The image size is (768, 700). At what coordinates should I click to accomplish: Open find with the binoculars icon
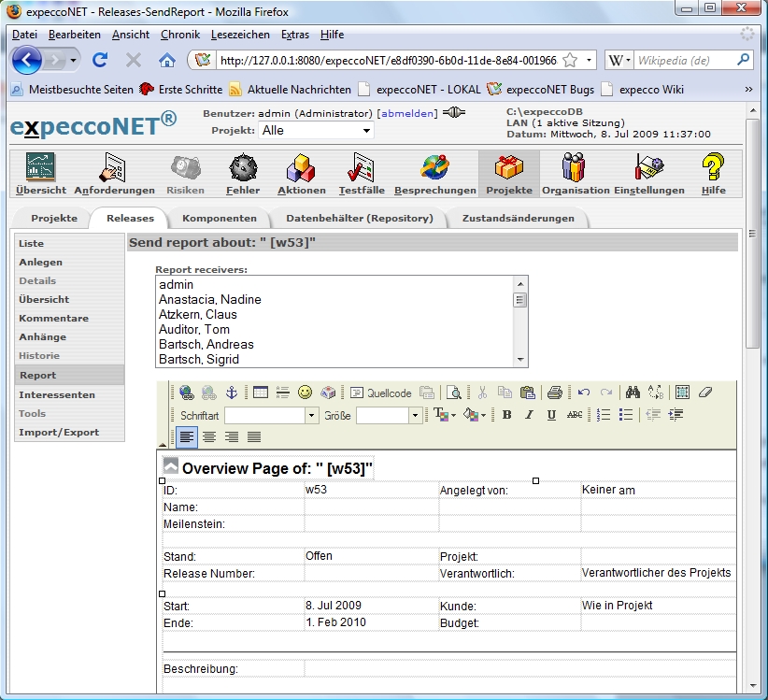[633, 393]
